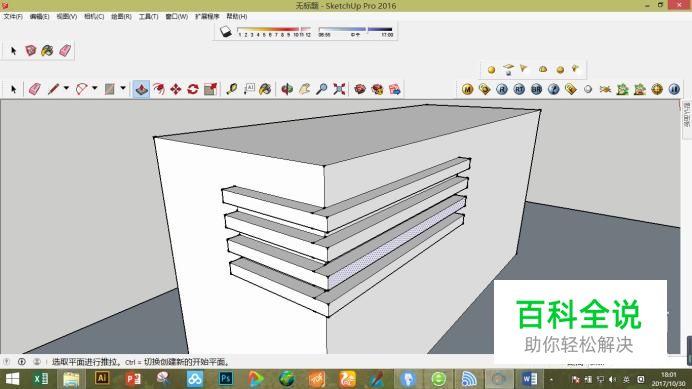Select the Move tool
692x389 pixels.
[x=176, y=89]
